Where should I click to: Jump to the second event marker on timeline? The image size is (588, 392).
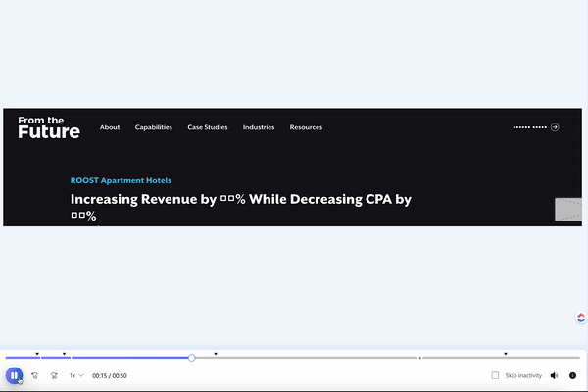coord(64,354)
